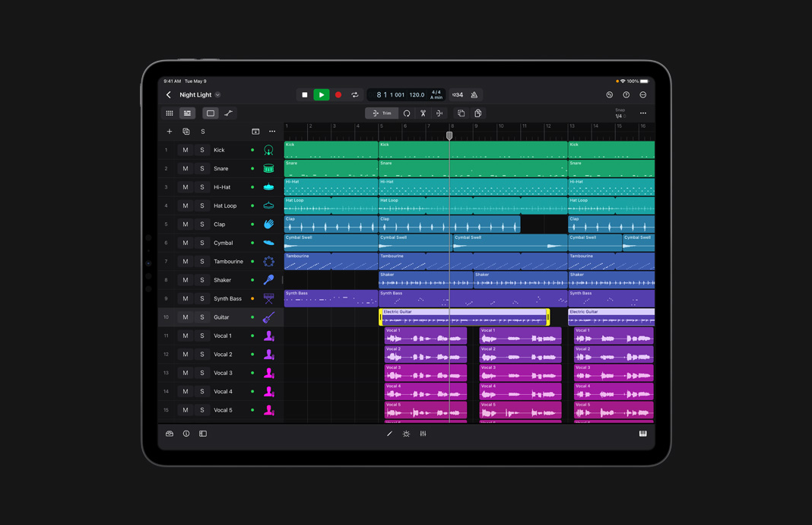
Task: Select the Trim tool
Action: click(x=382, y=113)
